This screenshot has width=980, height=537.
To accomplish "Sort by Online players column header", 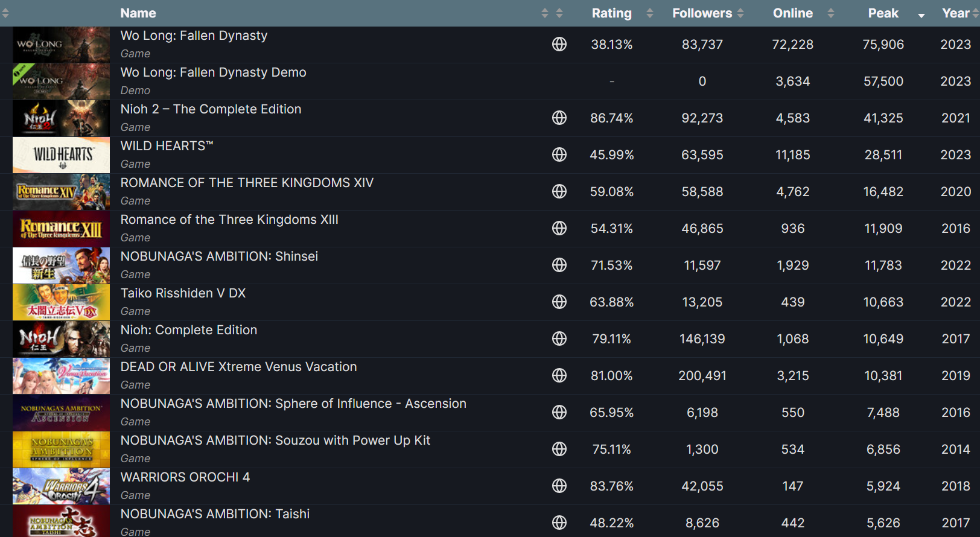I will [793, 13].
